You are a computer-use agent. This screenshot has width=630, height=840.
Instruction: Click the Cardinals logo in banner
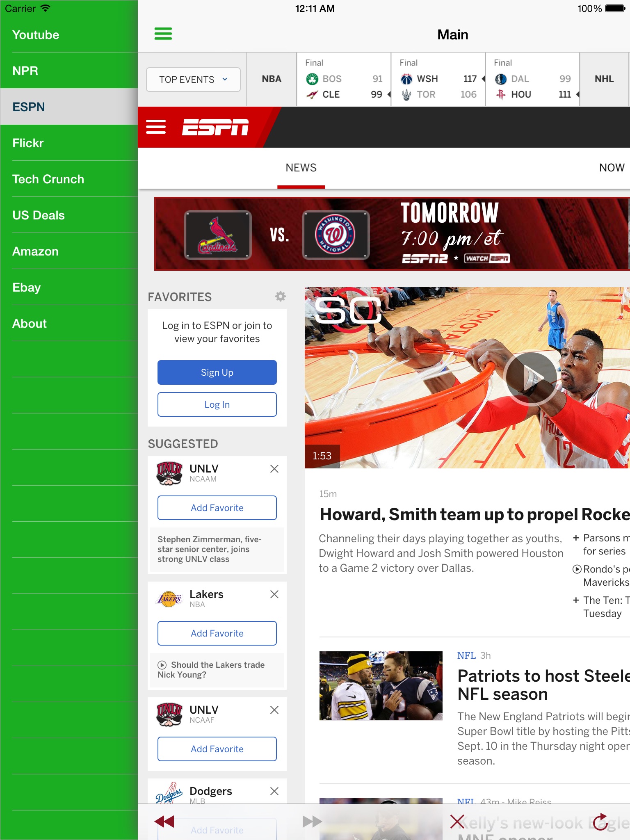point(218,235)
